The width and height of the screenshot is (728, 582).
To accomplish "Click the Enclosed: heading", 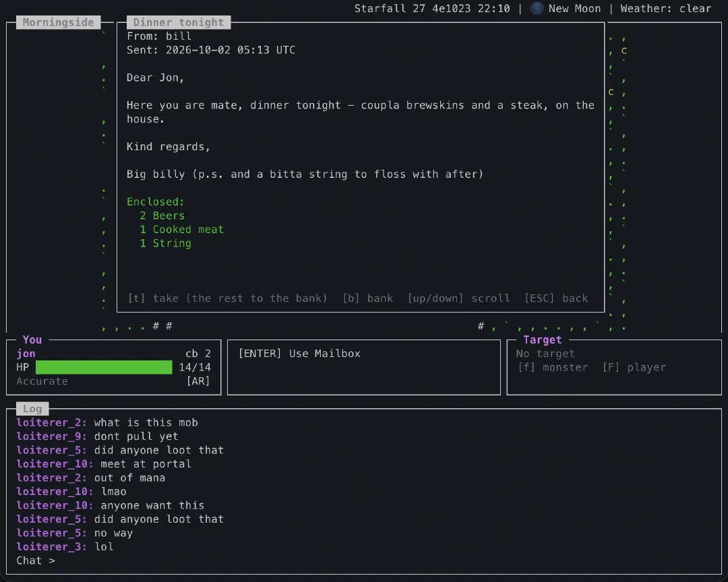I will point(156,202).
